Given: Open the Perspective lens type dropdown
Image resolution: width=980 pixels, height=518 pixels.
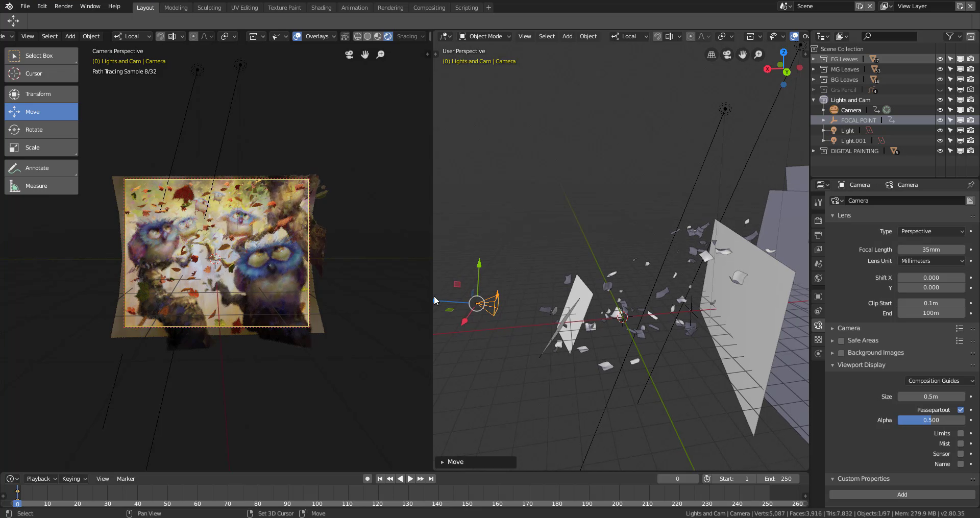Looking at the screenshot, I should [x=932, y=231].
